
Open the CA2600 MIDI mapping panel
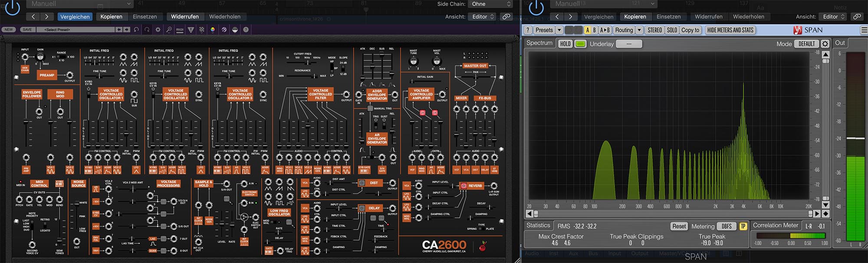[180, 30]
